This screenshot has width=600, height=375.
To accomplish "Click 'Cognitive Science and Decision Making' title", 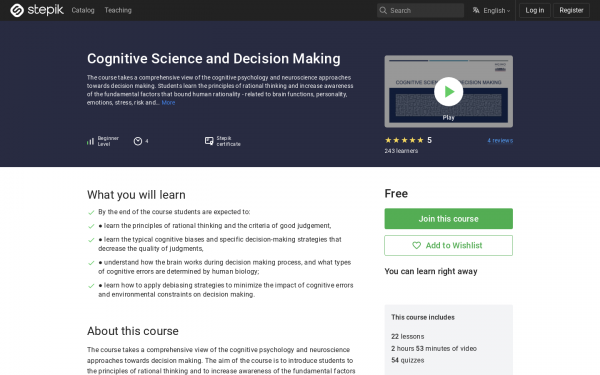I will click(x=214, y=59).
